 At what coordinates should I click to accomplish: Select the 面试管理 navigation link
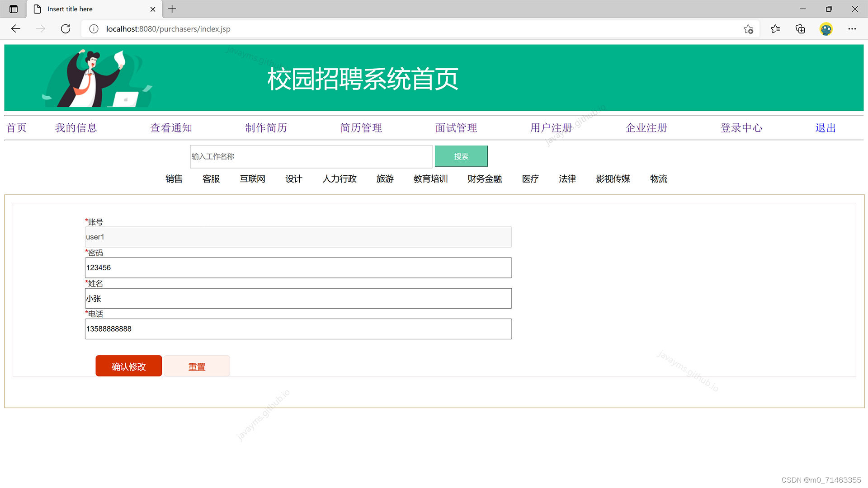456,128
